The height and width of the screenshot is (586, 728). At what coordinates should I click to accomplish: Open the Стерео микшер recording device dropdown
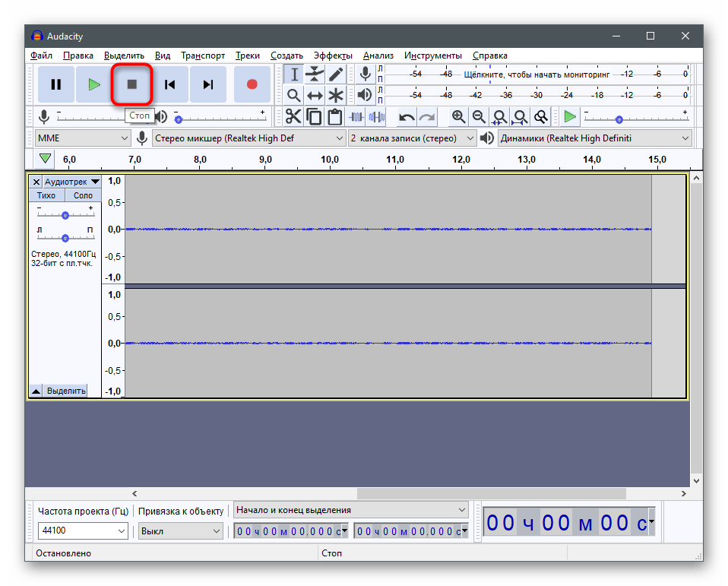tap(248, 138)
